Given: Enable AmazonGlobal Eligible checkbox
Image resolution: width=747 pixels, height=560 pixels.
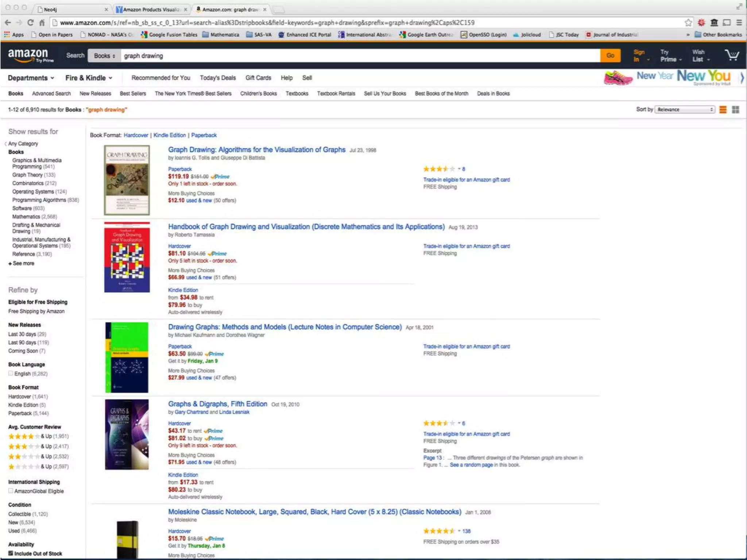Looking at the screenshot, I should coord(11,491).
